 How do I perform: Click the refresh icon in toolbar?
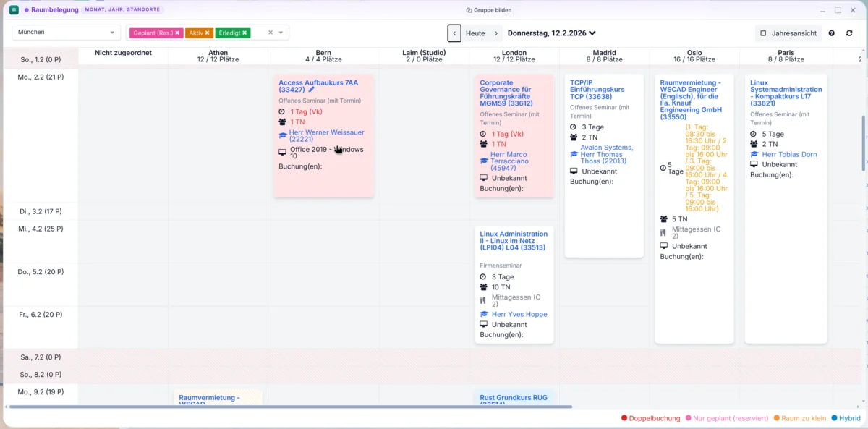[x=849, y=33]
